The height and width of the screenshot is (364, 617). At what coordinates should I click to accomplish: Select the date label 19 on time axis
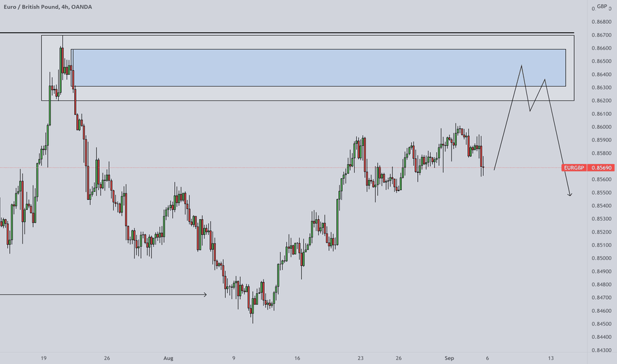pyautogui.click(x=44, y=358)
